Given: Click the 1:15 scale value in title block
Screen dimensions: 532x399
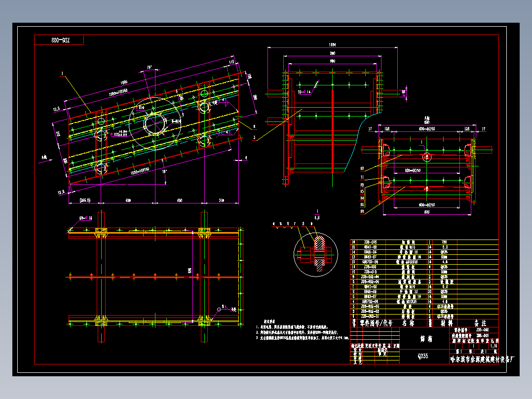Looking at the screenshot, I should click(x=494, y=346).
